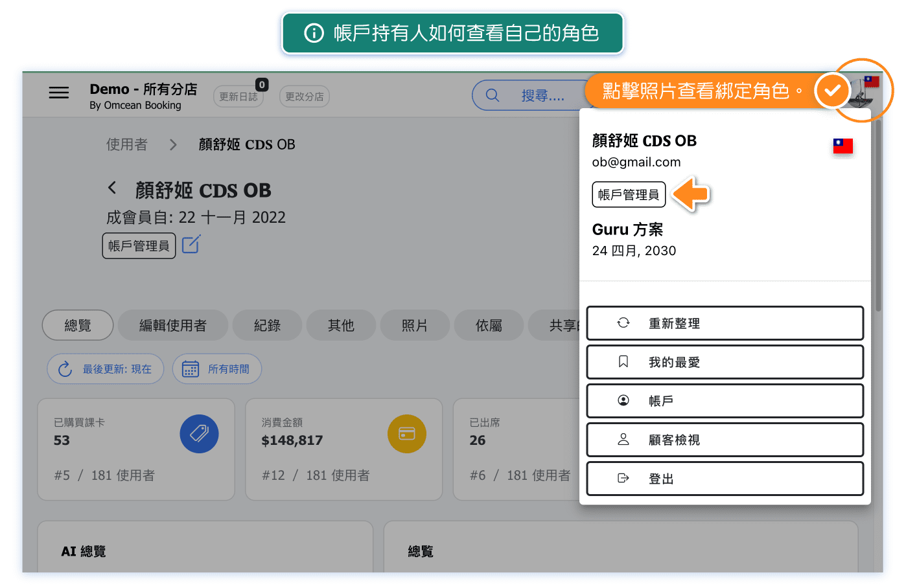Screen dimensions: 906x588
Task: Click the search magnifier icon
Action: [x=493, y=96]
